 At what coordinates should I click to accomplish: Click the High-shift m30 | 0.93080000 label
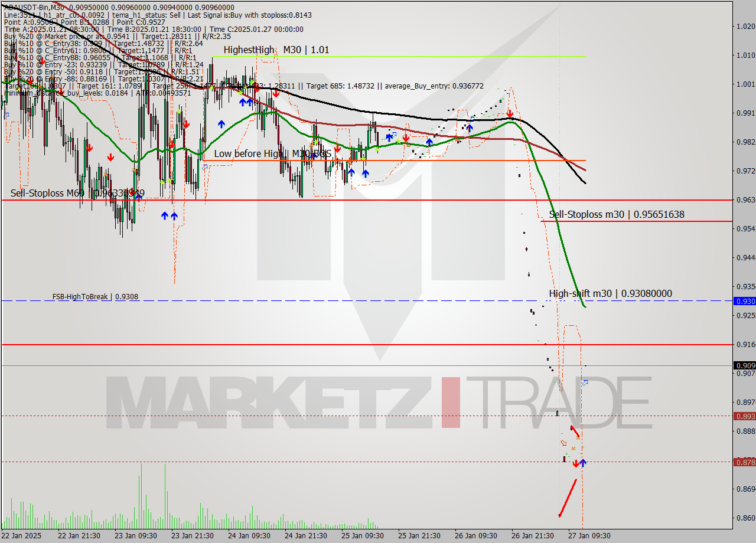[x=610, y=294]
